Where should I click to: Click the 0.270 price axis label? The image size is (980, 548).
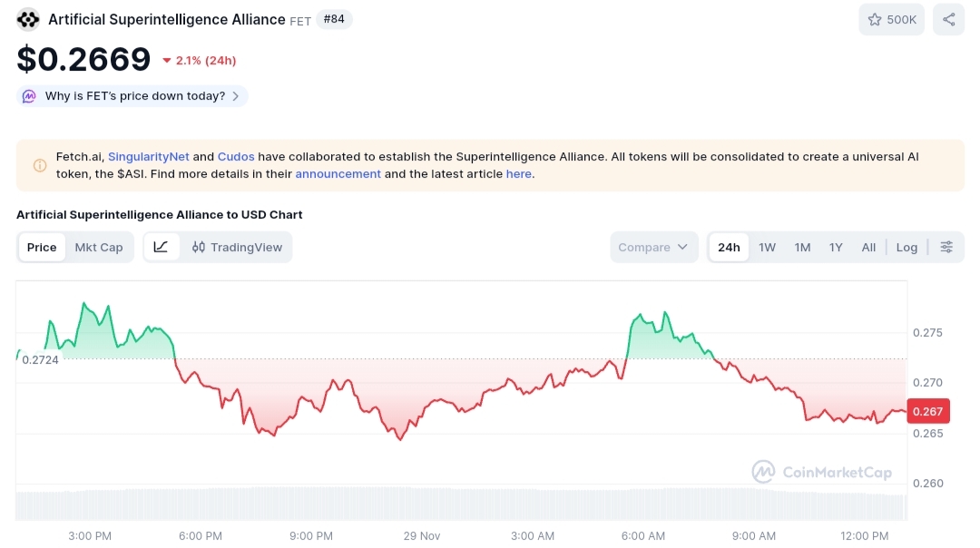click(927, 382)
